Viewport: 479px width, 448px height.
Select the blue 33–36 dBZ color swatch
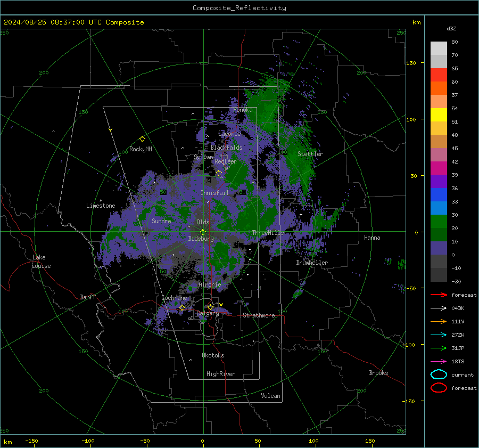pyautogui.click(x=439, y=195)
